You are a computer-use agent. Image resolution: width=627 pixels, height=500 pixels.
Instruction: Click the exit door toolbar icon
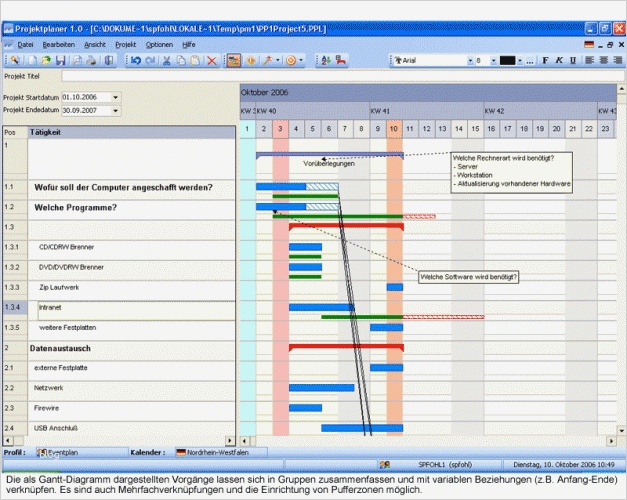(109, 60)
